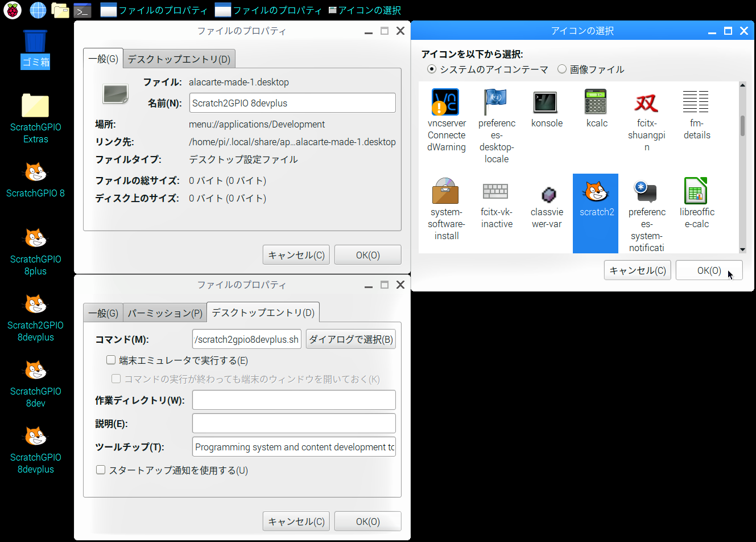Select the 画像ファイル radio button
This screenshot has width=756, height=542.
[x=562, y=69]
